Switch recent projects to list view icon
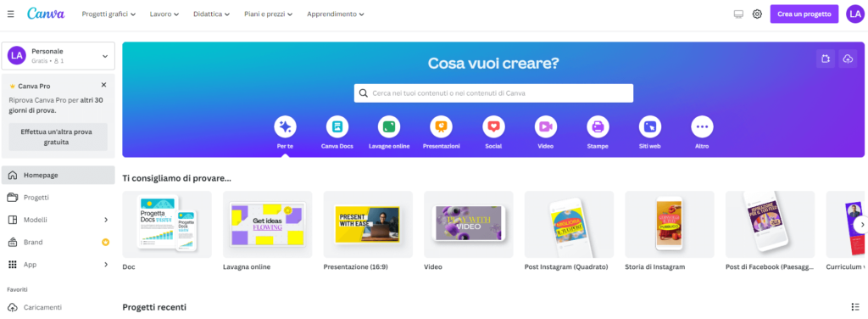The height and width of the screenshot is (319, 868). tap(855, 307)
